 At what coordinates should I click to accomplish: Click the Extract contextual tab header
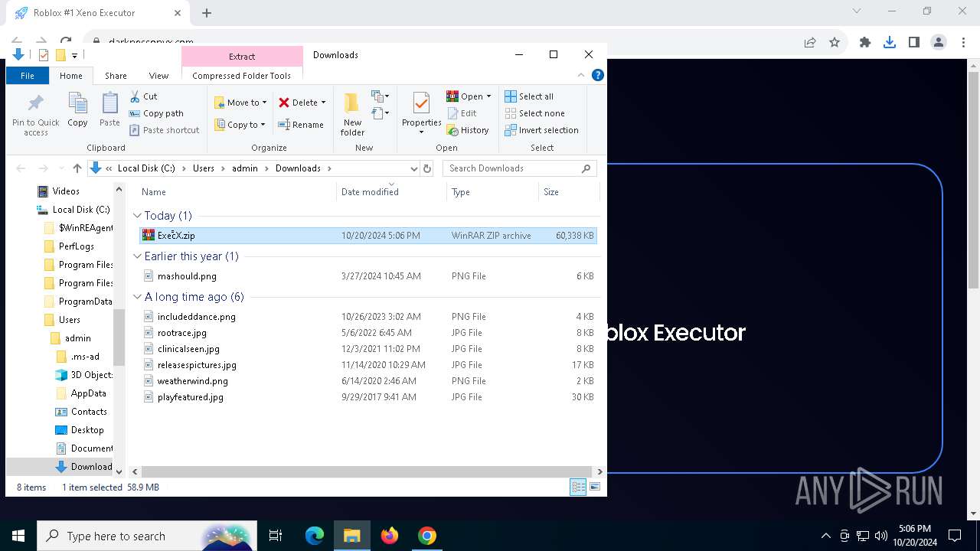[x=242, y=57]
